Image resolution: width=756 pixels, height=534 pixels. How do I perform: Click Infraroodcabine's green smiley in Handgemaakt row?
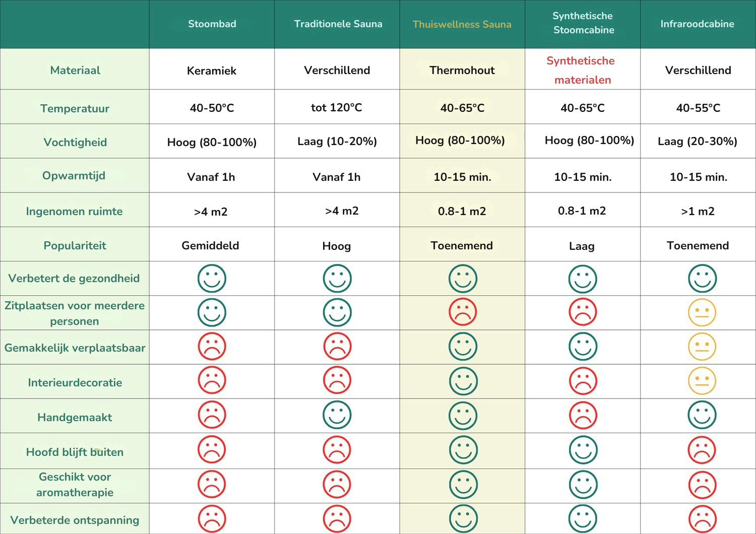pyautogui.click(x=702, y=415)
